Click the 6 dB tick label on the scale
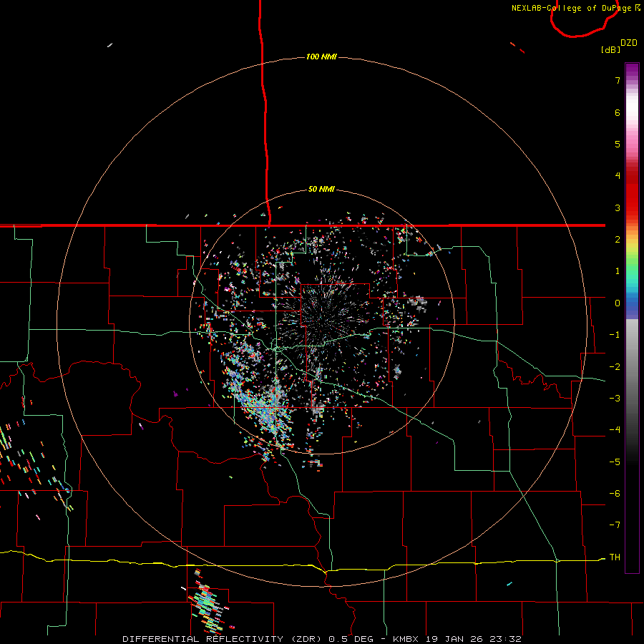Viewport: 644px width, 644px height. point(618,112)
